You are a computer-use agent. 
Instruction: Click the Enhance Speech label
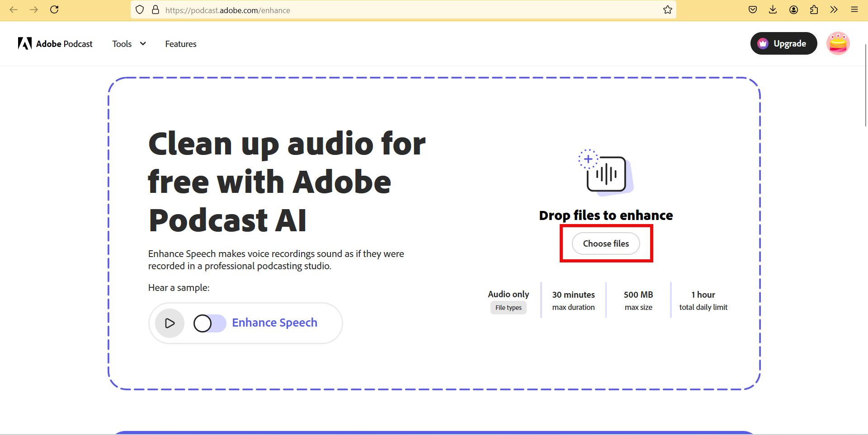274,323
